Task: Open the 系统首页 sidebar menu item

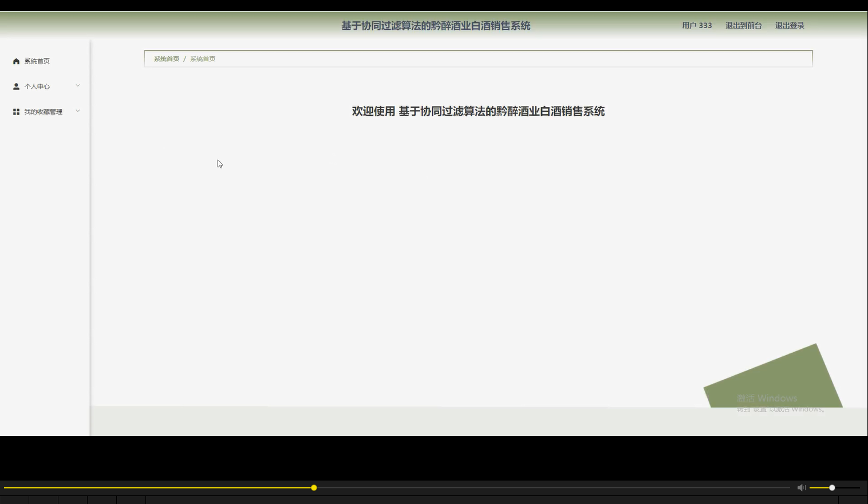Action: (45, 61)
